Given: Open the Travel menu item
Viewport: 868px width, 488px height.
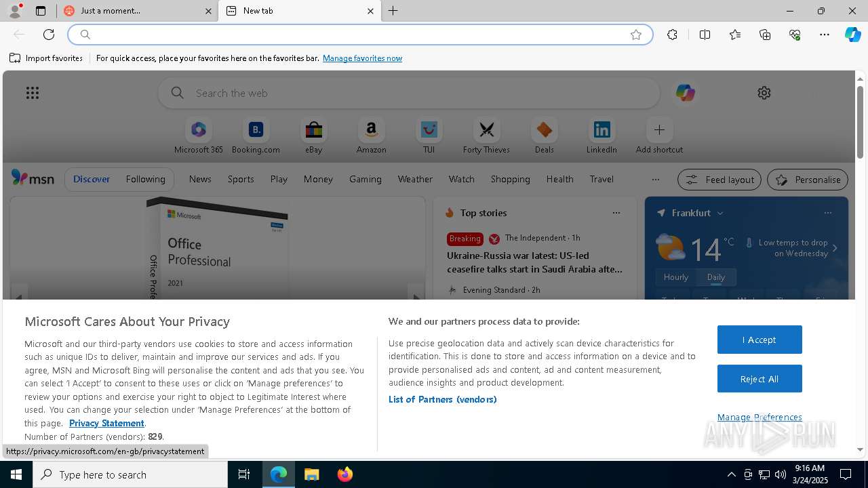Looking at the screenshot, I should click(x=601, y=179).
